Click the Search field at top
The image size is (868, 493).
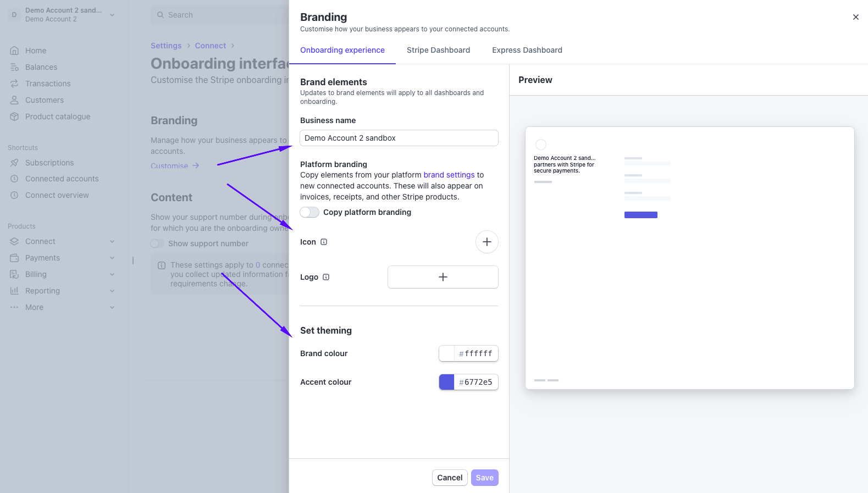pyautogui.click(x=220, y=15)
